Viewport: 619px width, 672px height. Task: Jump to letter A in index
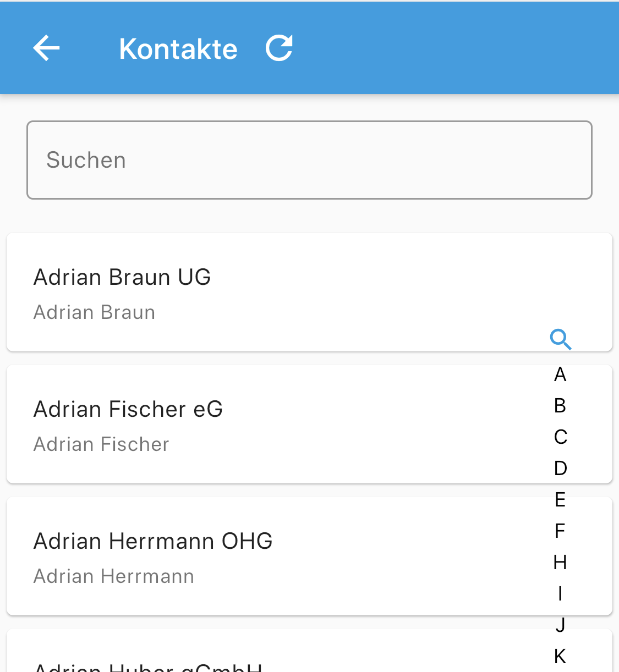[x=560, y=374]
